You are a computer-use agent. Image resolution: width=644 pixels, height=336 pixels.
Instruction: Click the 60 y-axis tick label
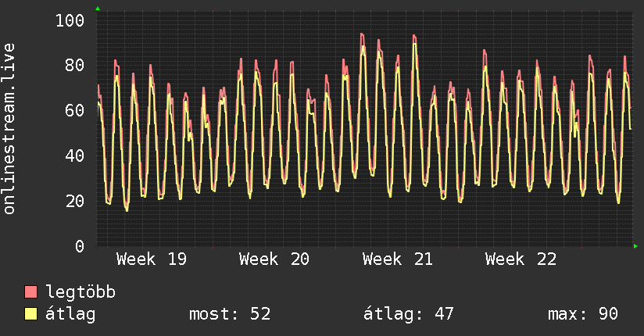pyautogui.click(x=75, y=110)
